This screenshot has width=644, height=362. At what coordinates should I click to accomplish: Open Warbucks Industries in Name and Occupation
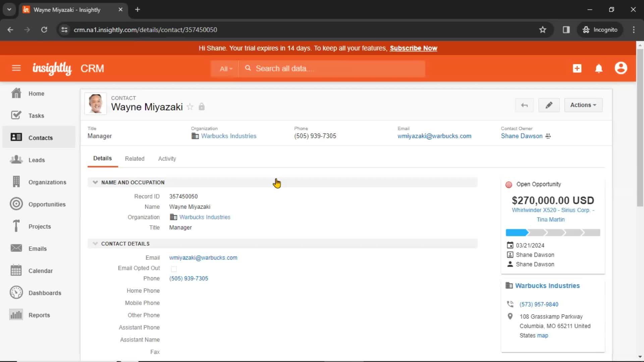[205, 217]
